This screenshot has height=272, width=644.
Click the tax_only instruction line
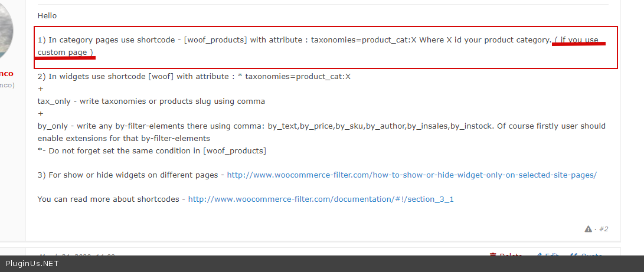(151, 101)
